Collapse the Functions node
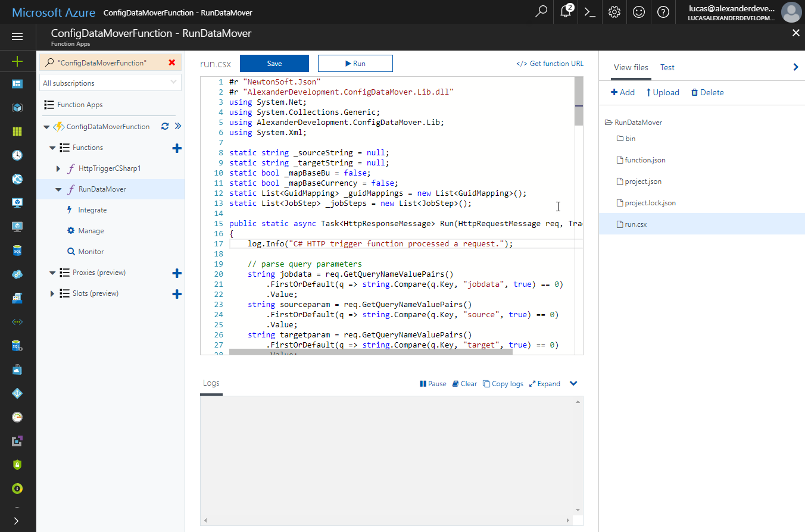Image resolution: width=805 pixels, height=532 pixels. (x=53, y=148)
